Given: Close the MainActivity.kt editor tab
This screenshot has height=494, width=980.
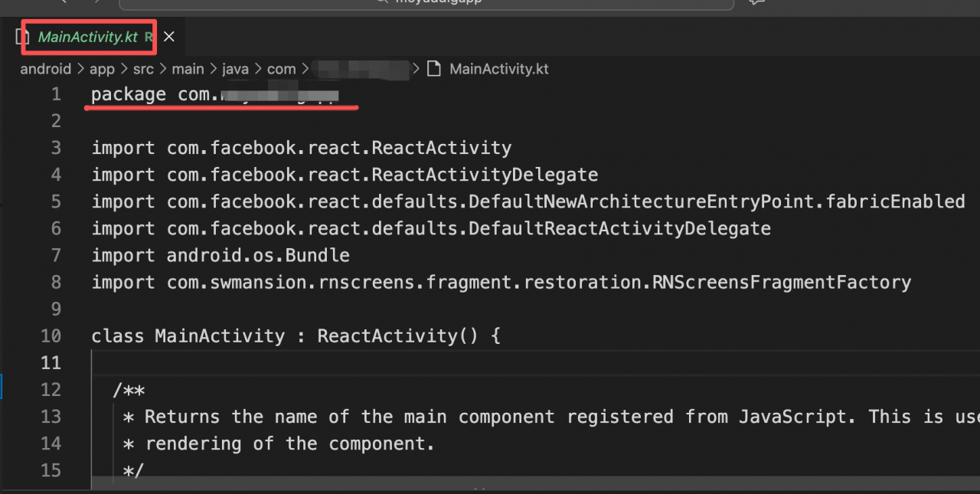Looking at the screenshot, I should tap(169, 37).
